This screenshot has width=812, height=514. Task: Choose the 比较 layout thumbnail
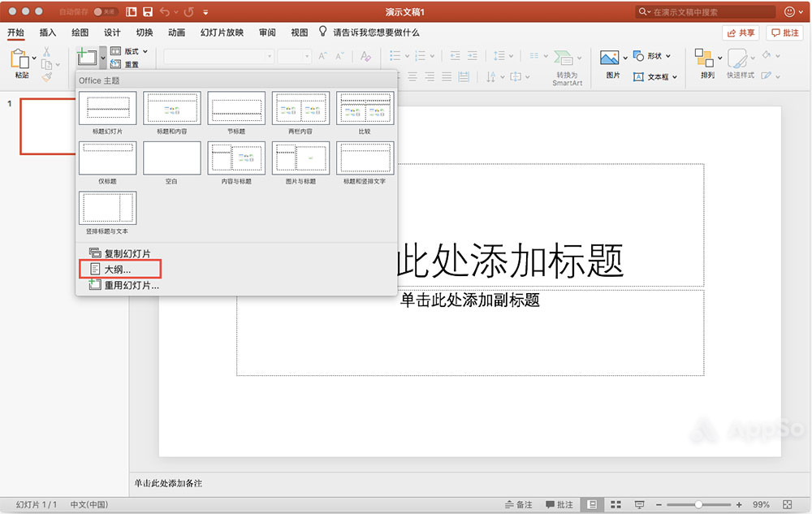365,108
